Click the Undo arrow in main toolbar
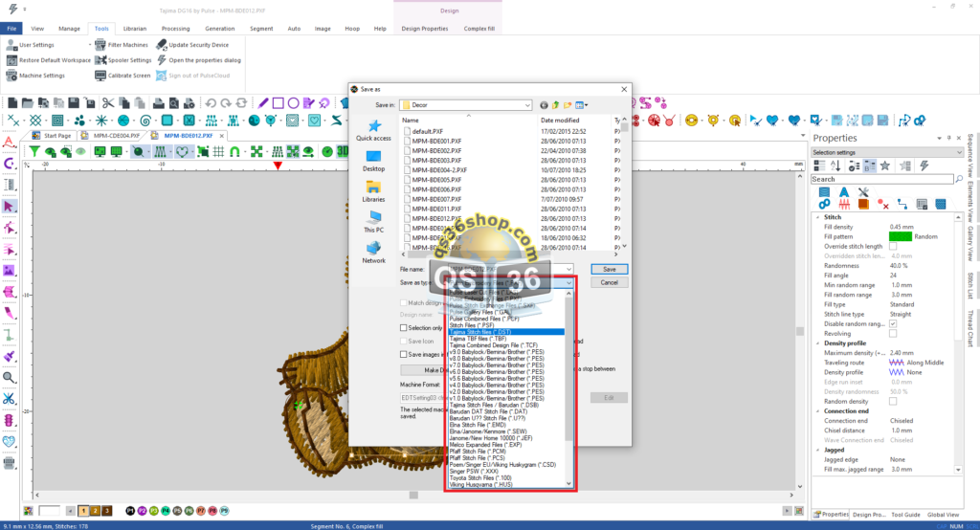This screenshot has height=530, width=980. (211, 103)
